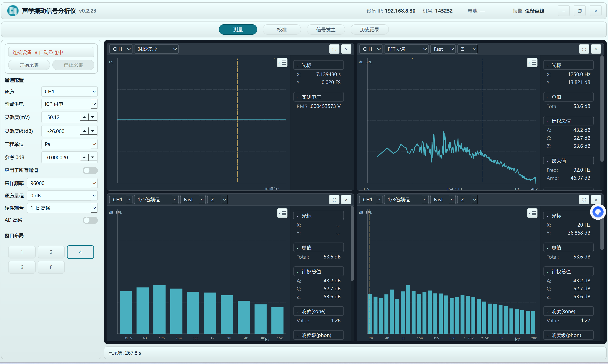Close the 1/1倍频程 chart panel

pyautogui.click(x=346, y=200)
